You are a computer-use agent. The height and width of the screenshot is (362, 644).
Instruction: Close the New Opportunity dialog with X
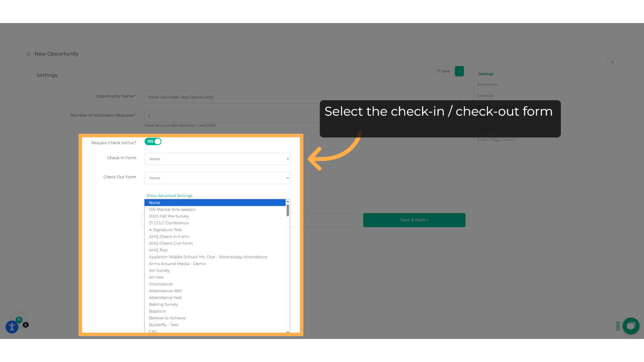coord(612,62)
